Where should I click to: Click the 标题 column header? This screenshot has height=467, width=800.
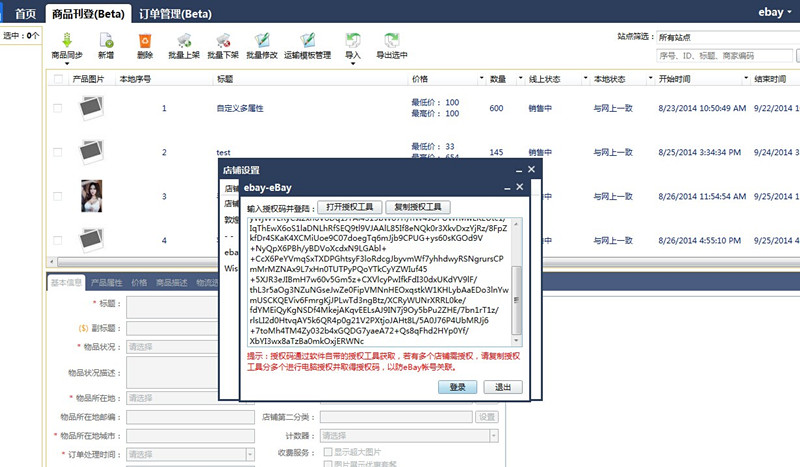click(x=225, y=79)
